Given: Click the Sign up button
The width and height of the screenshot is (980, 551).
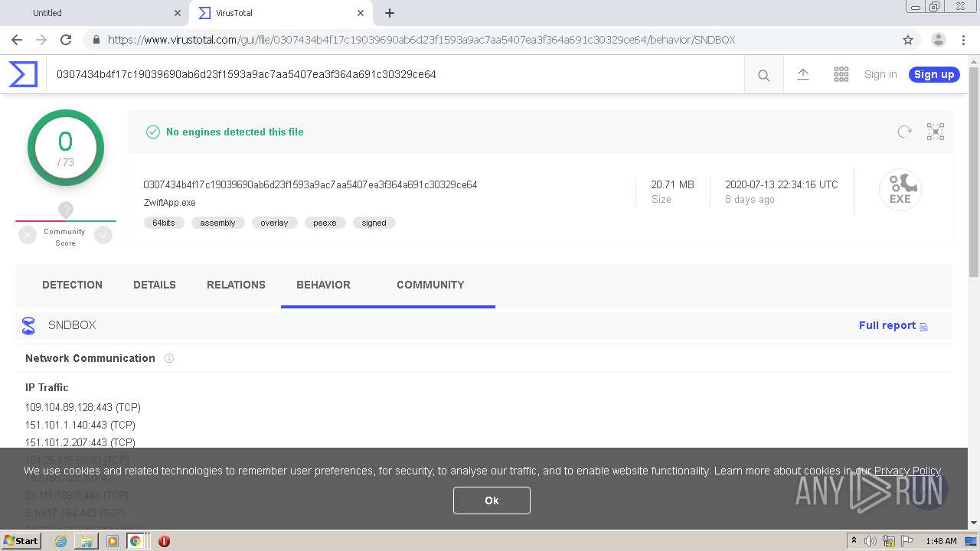Looking at the screenshot, I should [934, 74].
